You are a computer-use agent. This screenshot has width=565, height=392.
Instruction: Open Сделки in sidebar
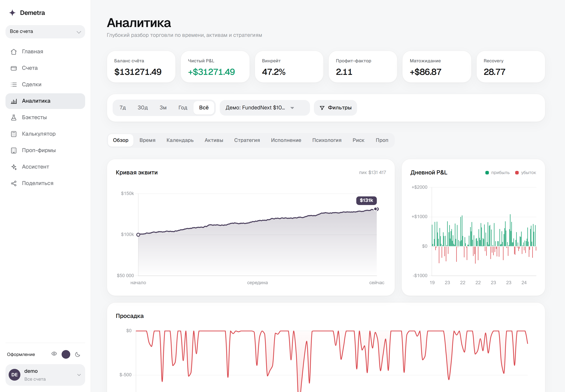point(45,84)
